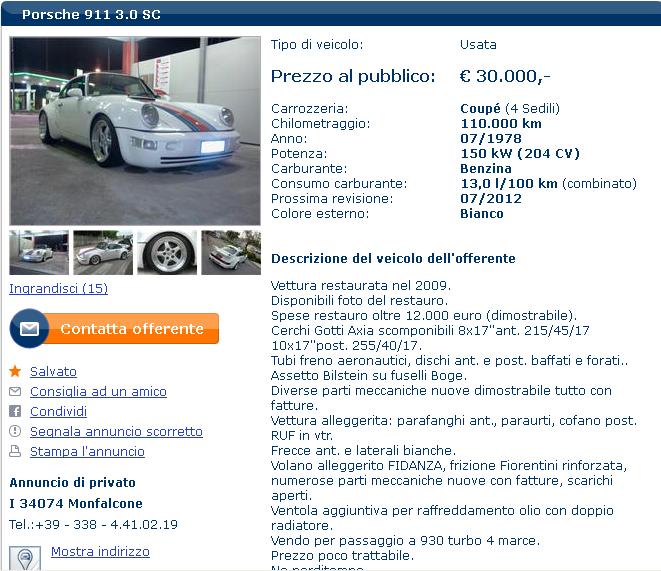Click the warning icon beside Segnala annuncio scorretto
Image resolution: width=661 pixels, height=571 pixels.
click(x=15, y=431)
